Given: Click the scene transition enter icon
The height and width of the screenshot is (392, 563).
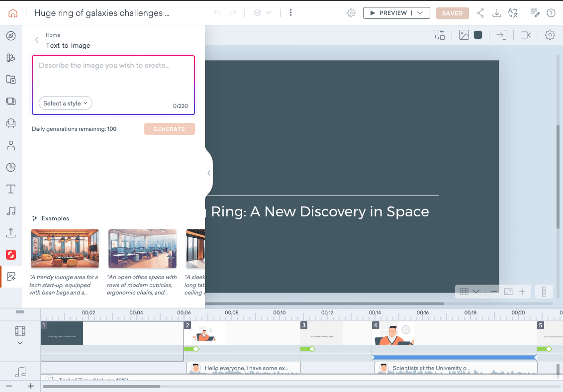Looking at the screenshot, I should (501, 35).
